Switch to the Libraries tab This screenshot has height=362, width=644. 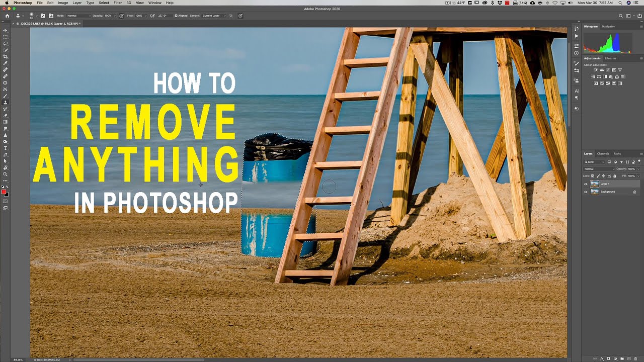click(x=610, y=58)
